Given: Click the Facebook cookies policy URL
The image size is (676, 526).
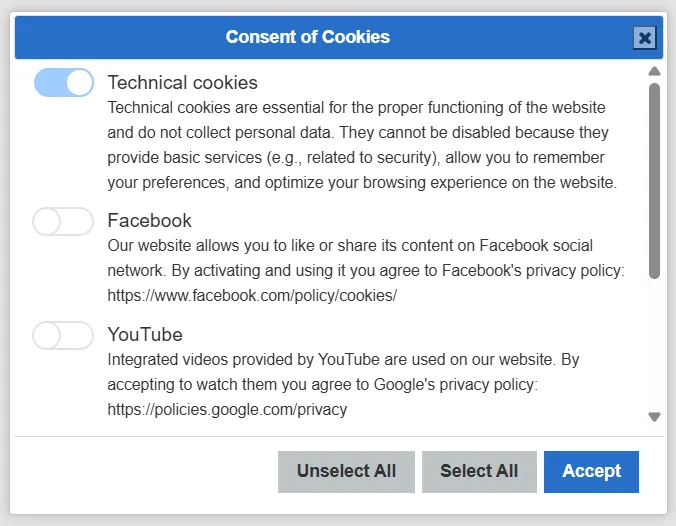Looking at the screenshot, I should point(252,296).
